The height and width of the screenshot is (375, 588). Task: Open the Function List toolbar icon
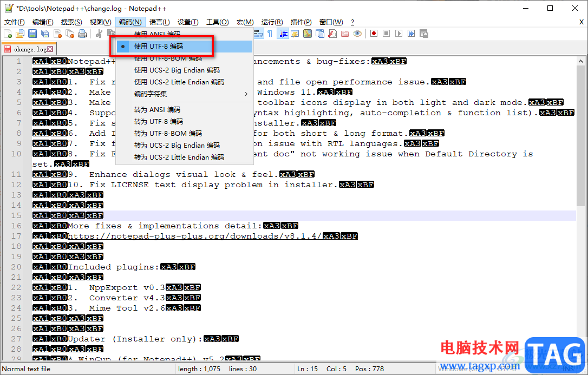click(332, 34)
